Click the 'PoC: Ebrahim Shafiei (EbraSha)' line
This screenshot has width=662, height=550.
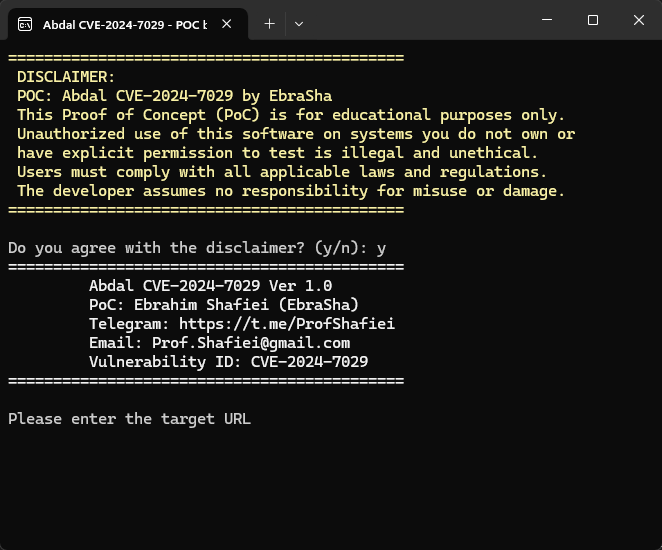point(223,305)
